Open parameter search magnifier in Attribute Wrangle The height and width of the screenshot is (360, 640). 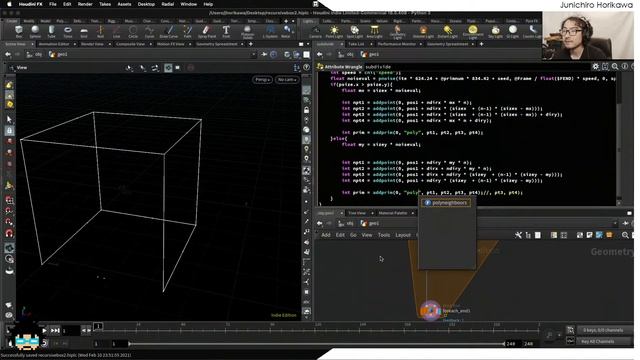(x=615, y=67)
